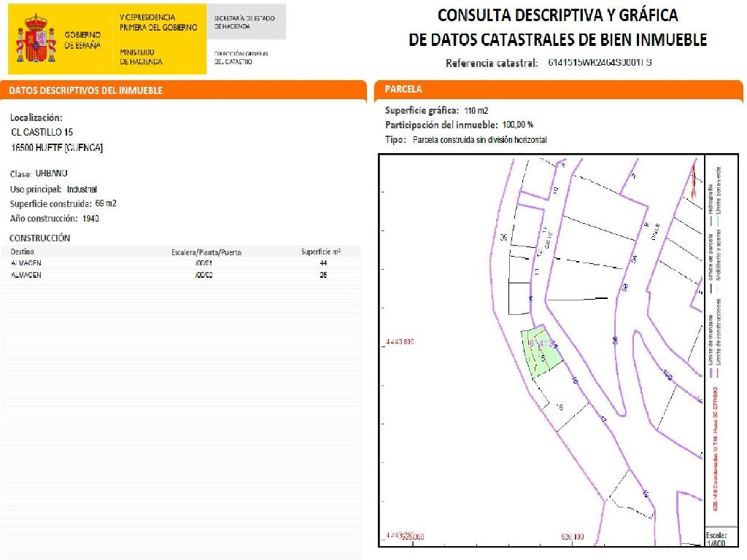Click the Escala 1/800 scale box
The image size is (747, 560).
[x=716, y=539]
